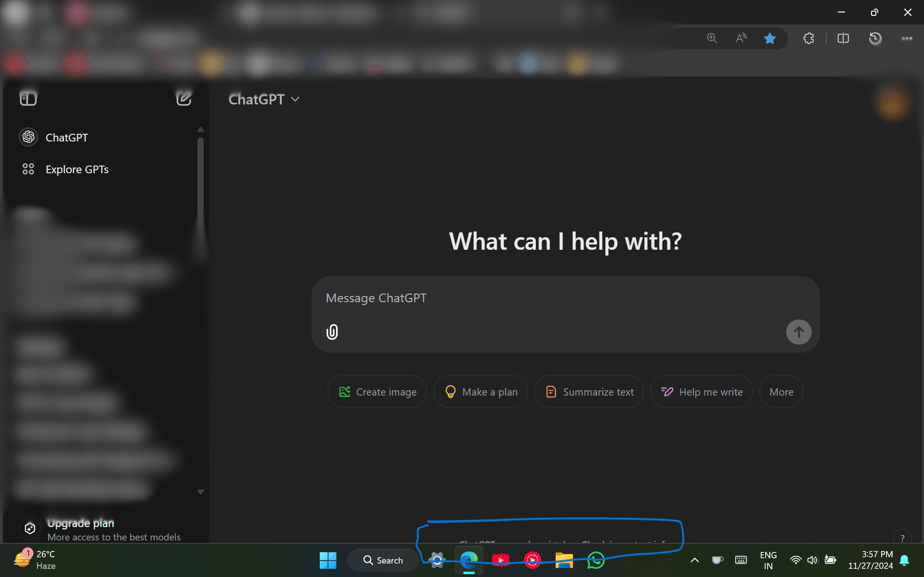This screenshot has width=924, height=577.
Task: Open File Explorer from the taskbar
Action: 564,560
